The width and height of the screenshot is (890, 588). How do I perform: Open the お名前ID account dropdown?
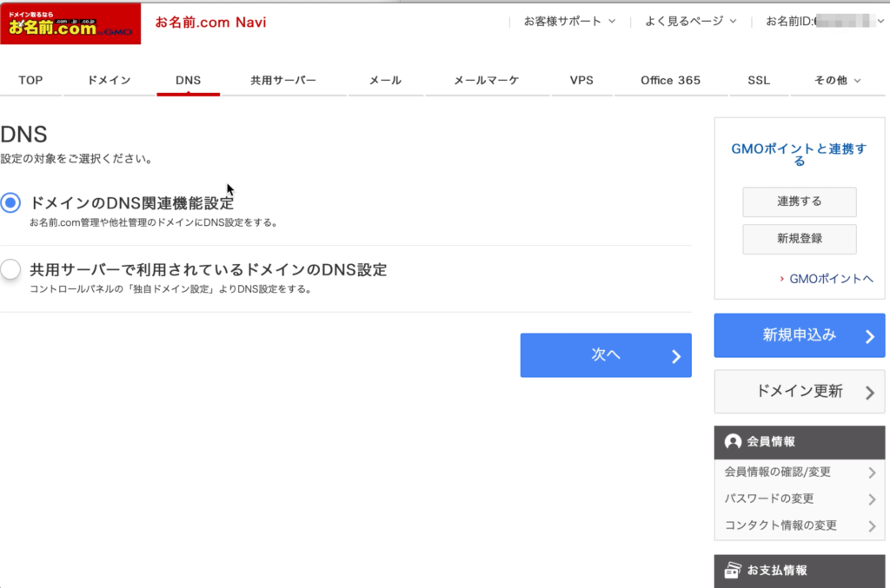pos(825,21)
